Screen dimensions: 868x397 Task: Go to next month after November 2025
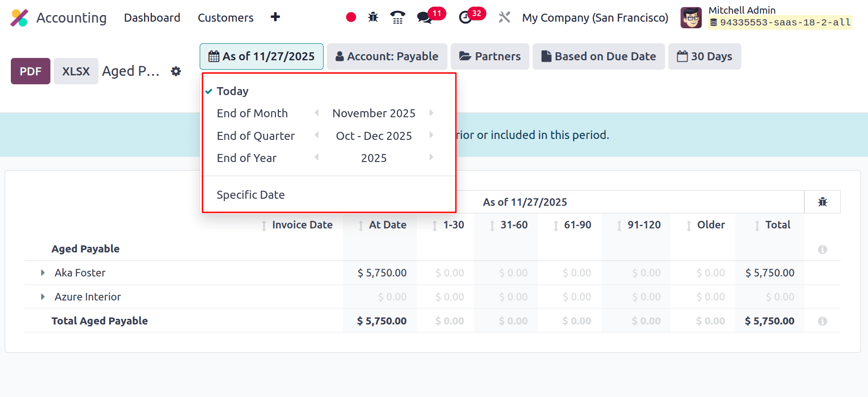coord(431,113)
